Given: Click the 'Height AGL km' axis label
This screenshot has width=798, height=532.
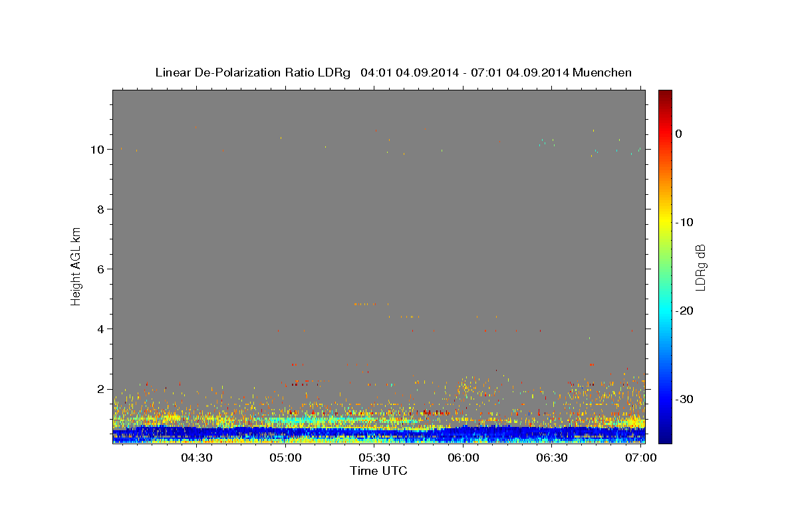Looking at the screenshot, I should [76, 265].
